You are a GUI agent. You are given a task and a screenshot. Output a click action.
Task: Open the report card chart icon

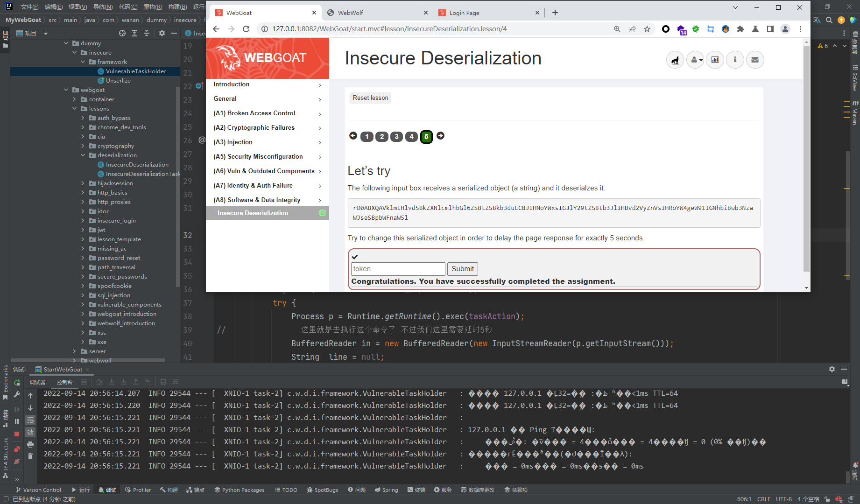(715, 60)
